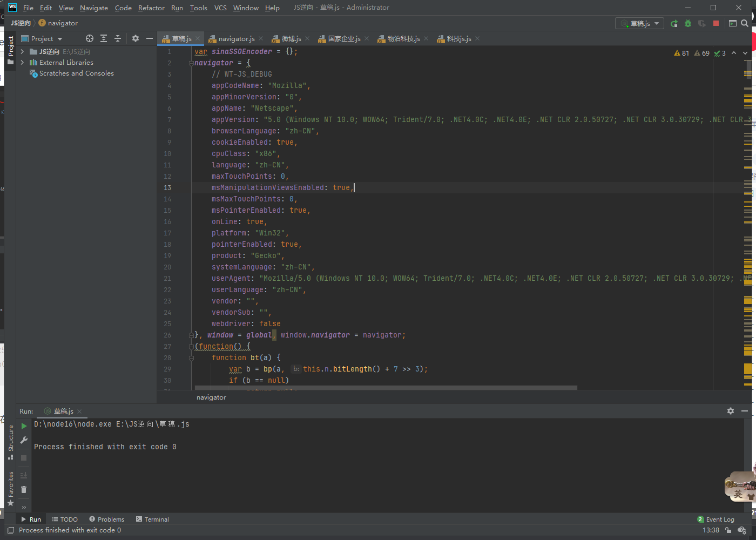The height and width of the screenshot is (540, 756).
Task: Collapse the navigator object fold on line 2
Action: coord(191,63)
